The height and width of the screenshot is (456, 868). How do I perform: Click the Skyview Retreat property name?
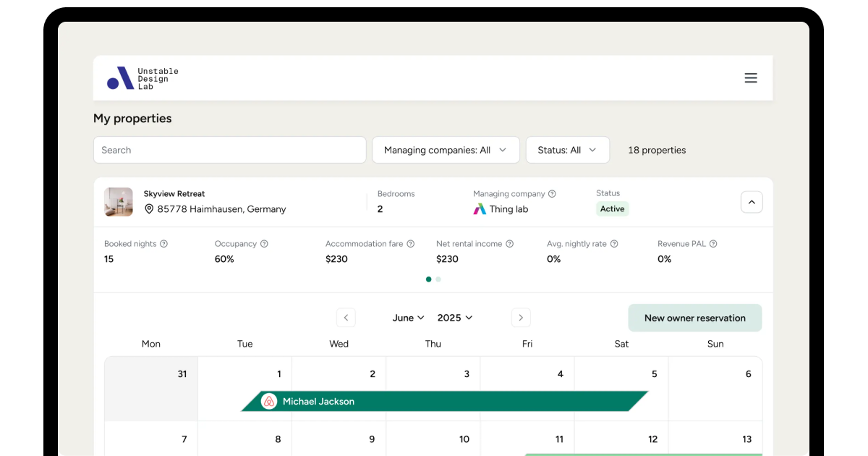(x=174, y=194)
